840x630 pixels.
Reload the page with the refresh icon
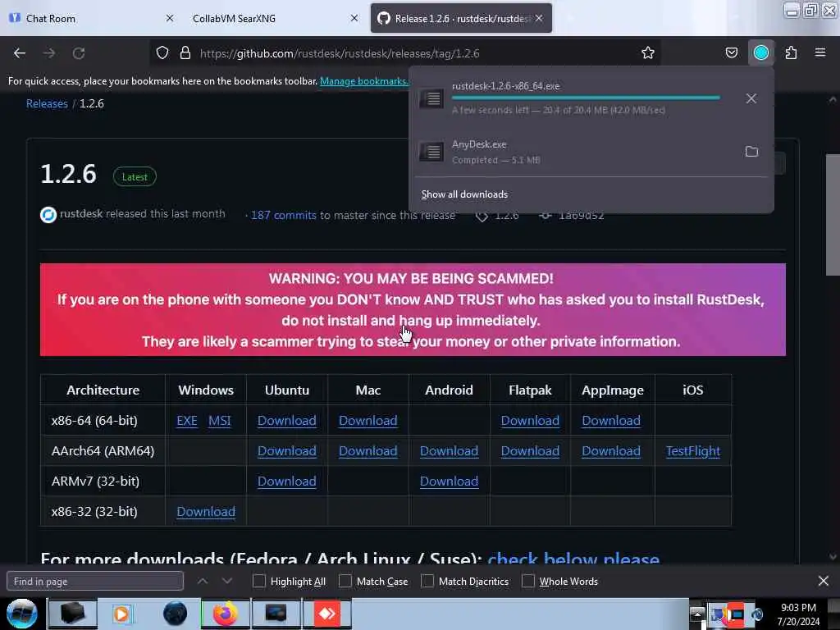pos(79,53)
